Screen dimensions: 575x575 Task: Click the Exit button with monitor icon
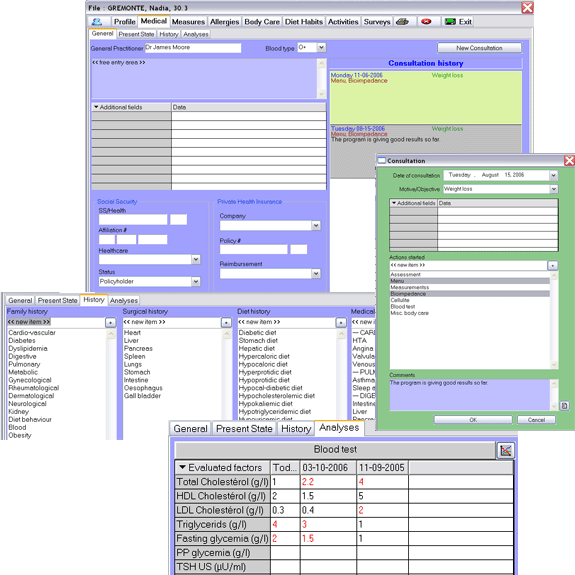pos(458,22)
